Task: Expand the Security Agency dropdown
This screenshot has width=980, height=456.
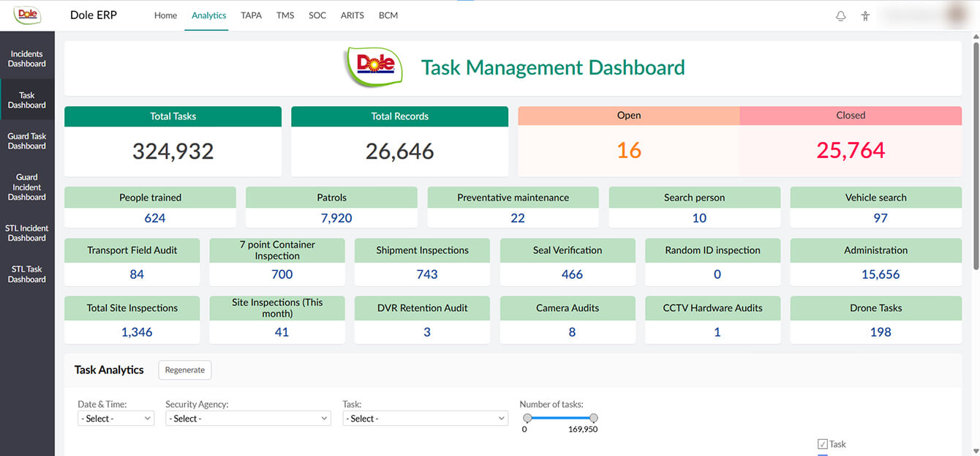Action: click(x=248, y=419)
